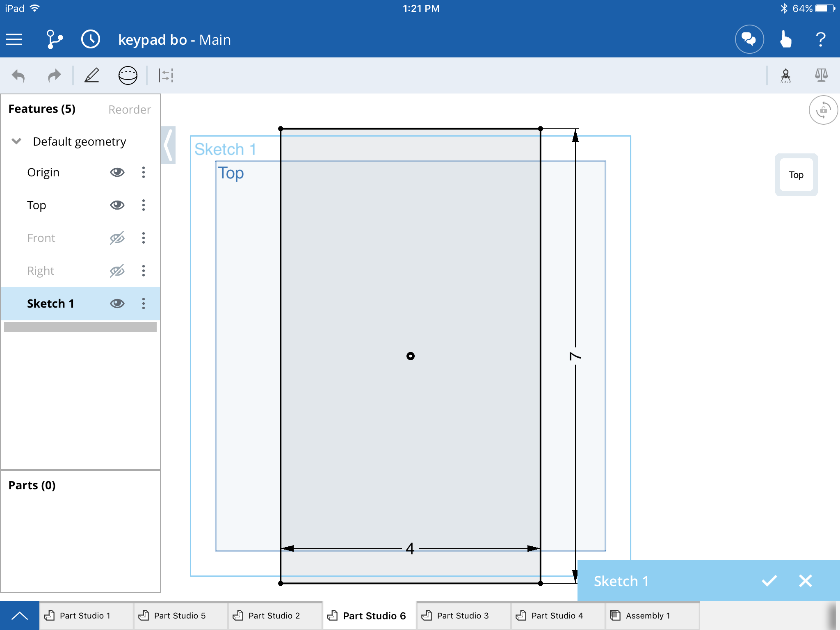
Task: Select the Top plane row
Action: click(80, 205)
